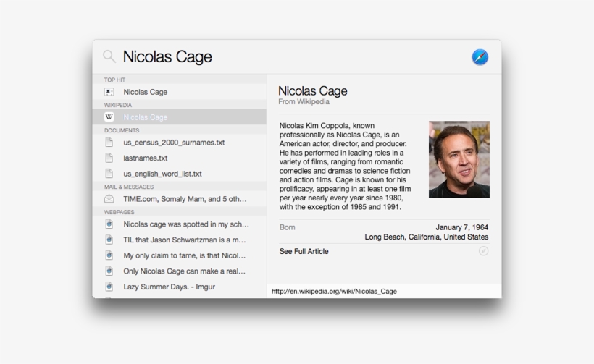This screenshot has height=364, width=594.
Task: Click webpage icon beside Nicolas cage was spotted
Action: click(109, 224)
